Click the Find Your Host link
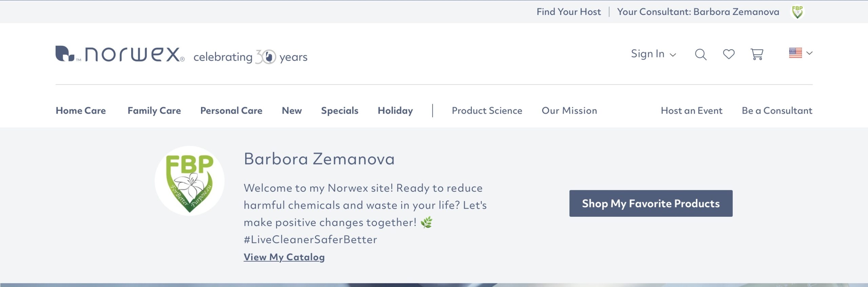This screenshot has width=868, height=287. coord(569,12)
